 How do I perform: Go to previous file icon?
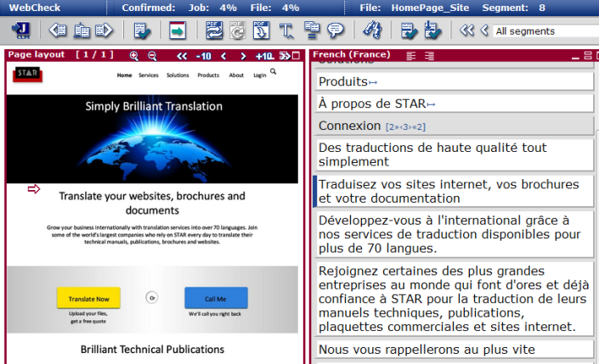[x=58, y=31]
